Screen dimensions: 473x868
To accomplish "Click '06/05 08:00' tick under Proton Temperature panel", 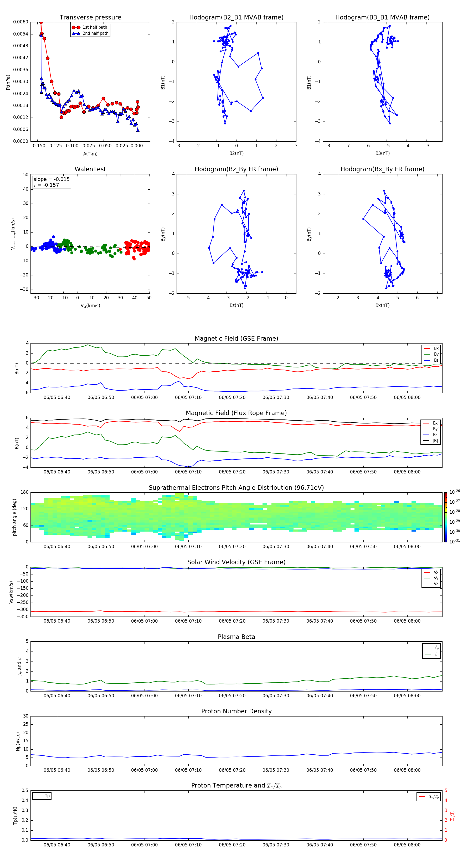I will click(407, 845).
